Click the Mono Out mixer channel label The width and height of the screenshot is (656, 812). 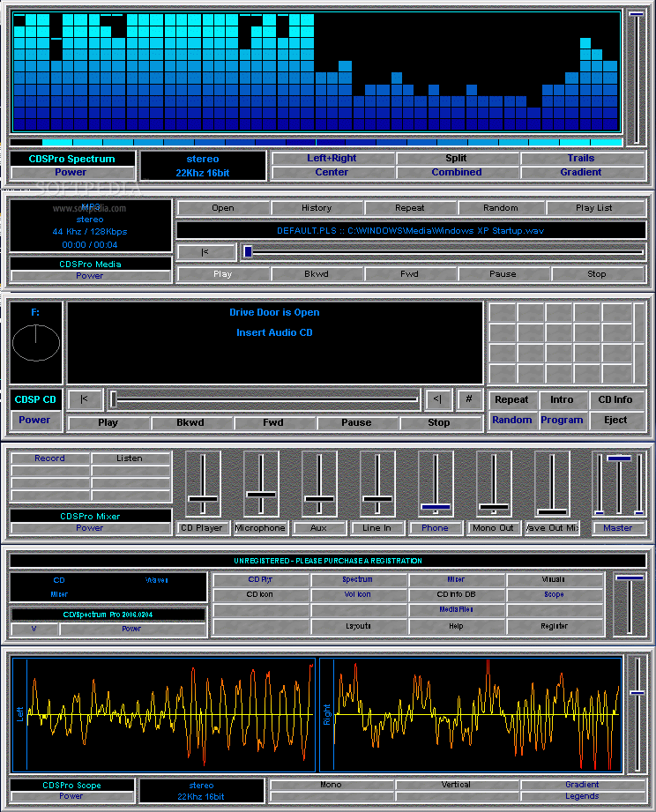tap(494, 528)
